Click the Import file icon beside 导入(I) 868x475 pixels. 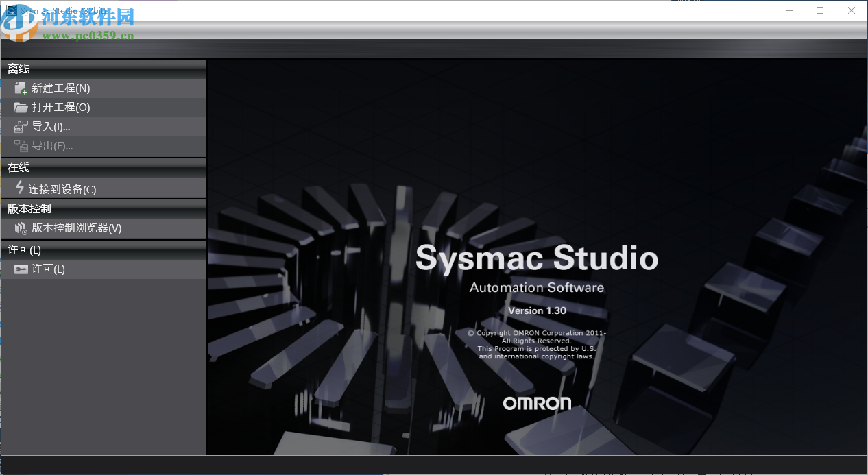click(x=20, y=126)
